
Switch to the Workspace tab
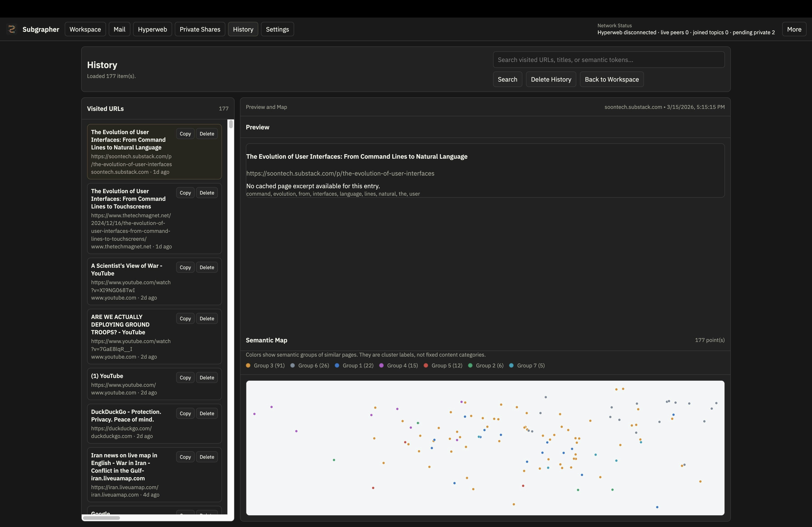(x=85, y=29)
